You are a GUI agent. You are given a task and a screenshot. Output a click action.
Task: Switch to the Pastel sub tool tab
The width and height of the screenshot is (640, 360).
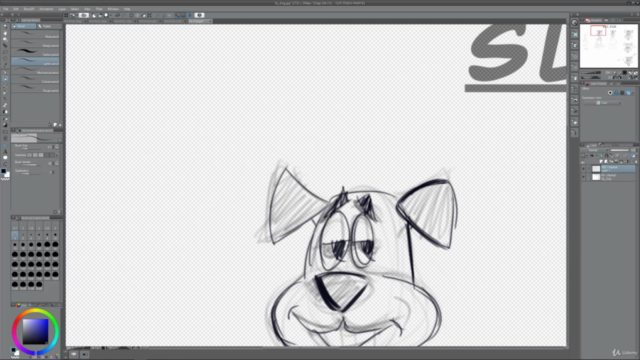49,26
